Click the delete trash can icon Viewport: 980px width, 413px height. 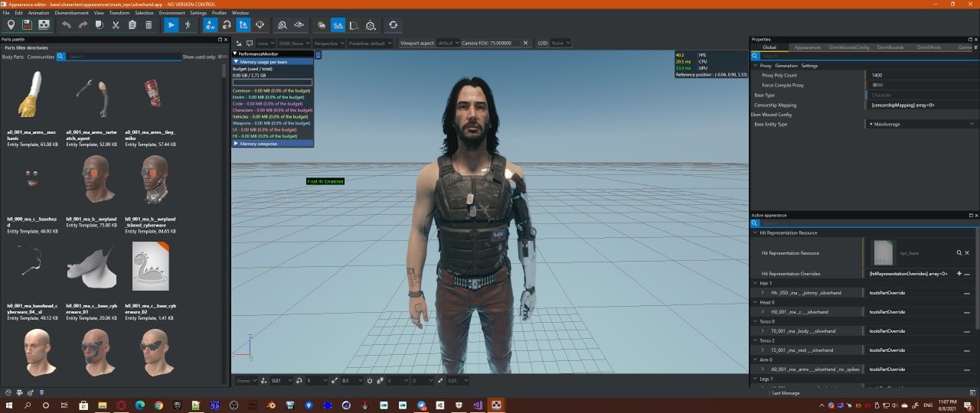pos(149,25)
